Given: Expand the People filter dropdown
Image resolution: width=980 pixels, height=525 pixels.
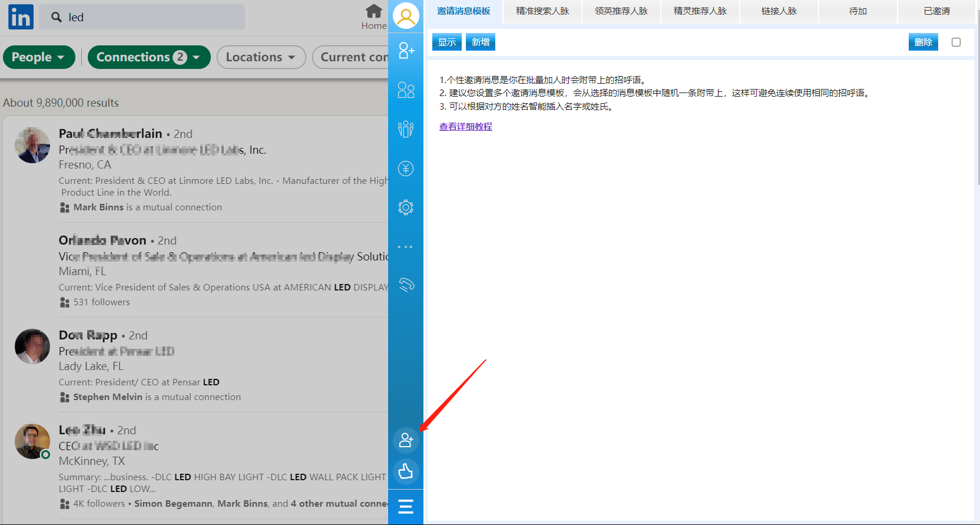Looking at the screenshot, I should 39,57.
